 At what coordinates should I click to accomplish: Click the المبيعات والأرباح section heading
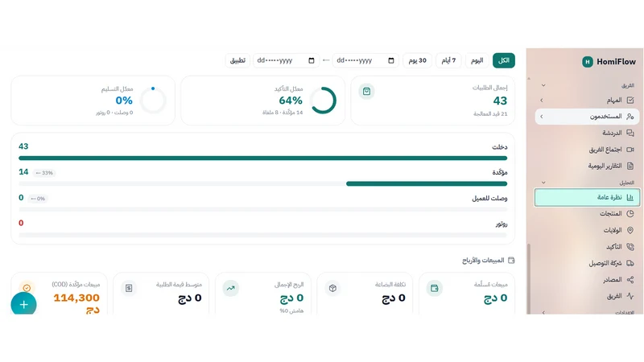(483, 260)
